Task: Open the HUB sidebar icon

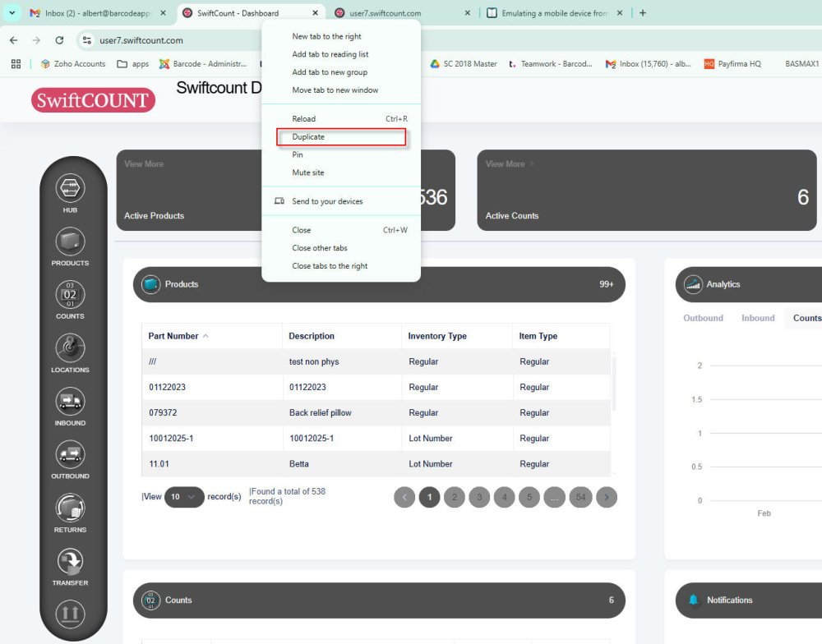Action: click(x=70, y=188)
